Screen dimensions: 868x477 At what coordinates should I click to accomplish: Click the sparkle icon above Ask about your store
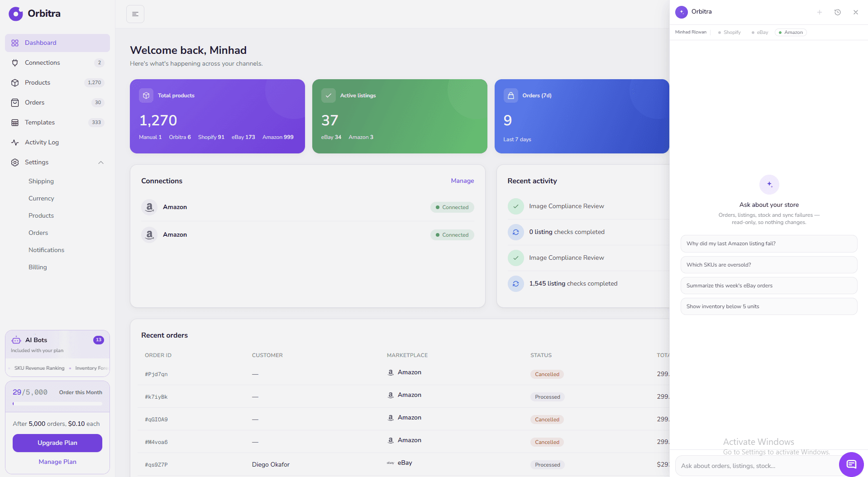tap(769, 185)
